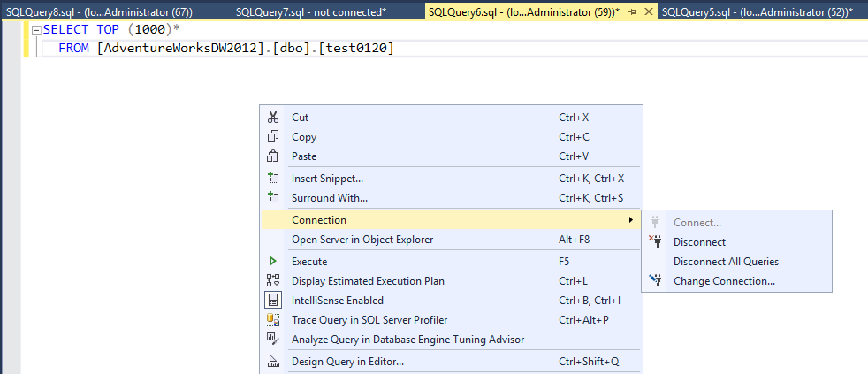Viewport: 868px width, 374px height.
Task: Collapse the SELECT statement outline box
Action: pyautogui.click(x=37, y=30)
